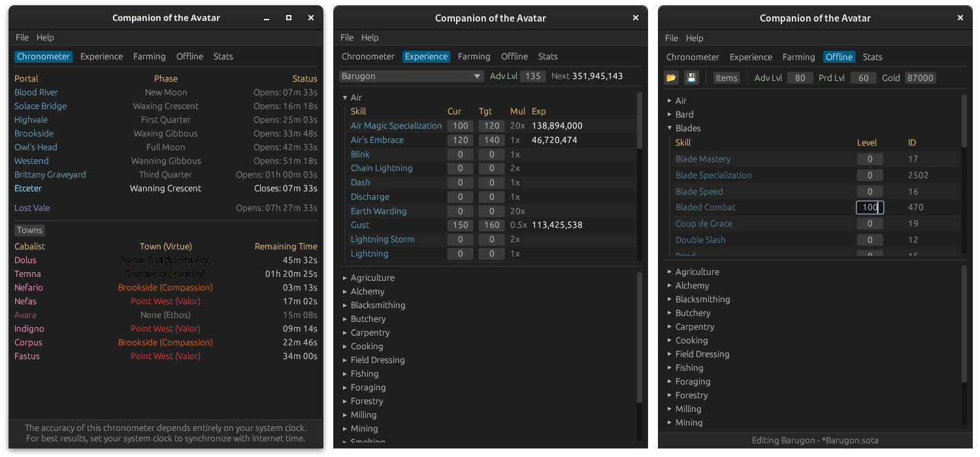The width and height of the screenshot is (980, 457).
Task: Collapse the expanded Air skill group
Action: (345, 98)
